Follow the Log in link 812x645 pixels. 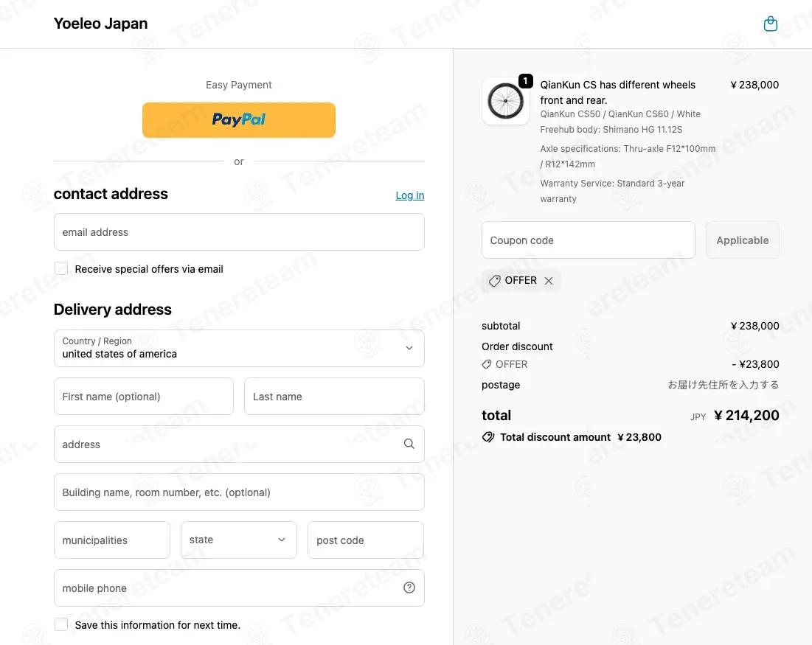tap(409, 195)
